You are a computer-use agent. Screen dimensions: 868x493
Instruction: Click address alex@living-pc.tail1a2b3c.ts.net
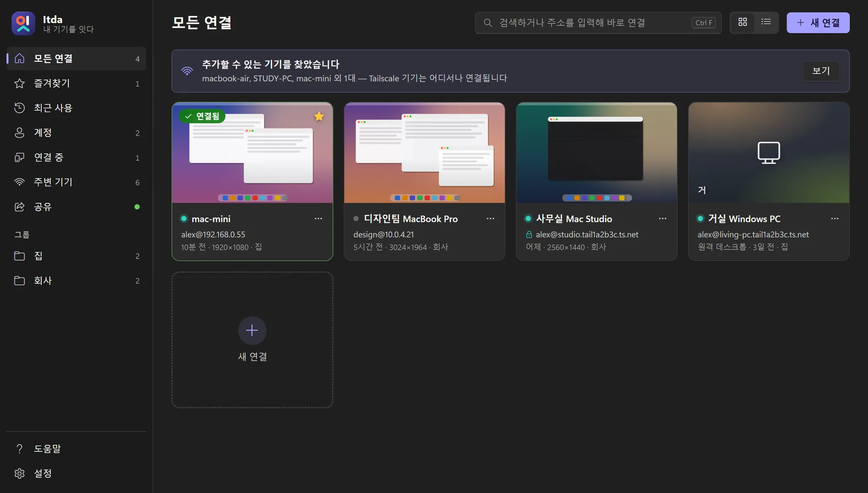click(x=753, y=235)
